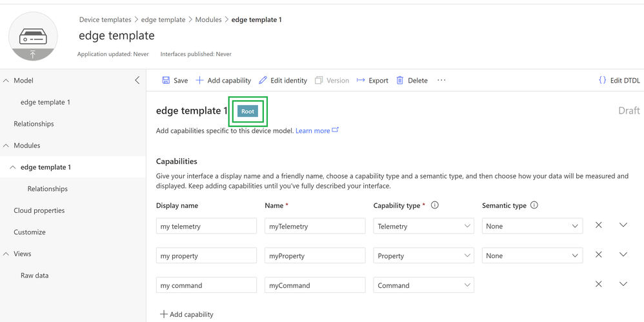644x322 pixels.
Task: Collapse the Modules tree section
Action: pyautogui.click(x=6, y=146)
